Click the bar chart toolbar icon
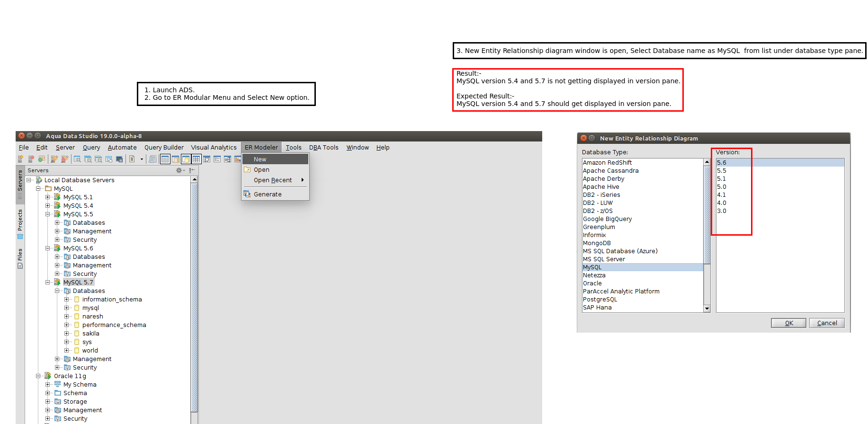 [x=238, y=159]
